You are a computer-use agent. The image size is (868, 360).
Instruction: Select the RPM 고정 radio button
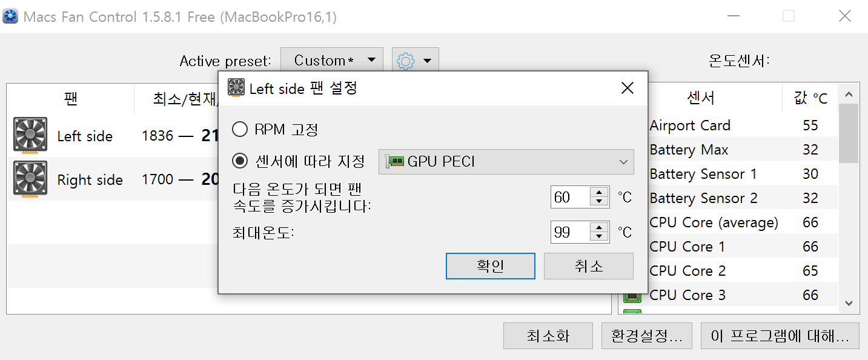coord(240,129)
